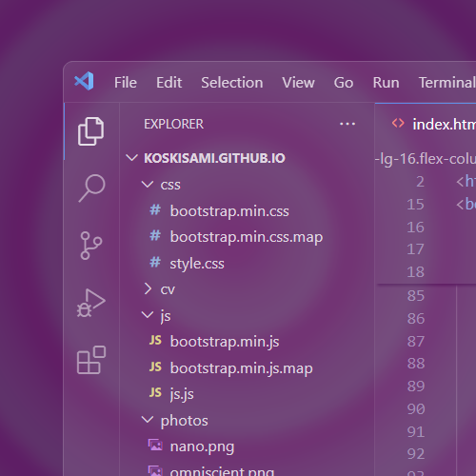
Task: Click line number 91 in gutter
Action: [x=416, y=432]
